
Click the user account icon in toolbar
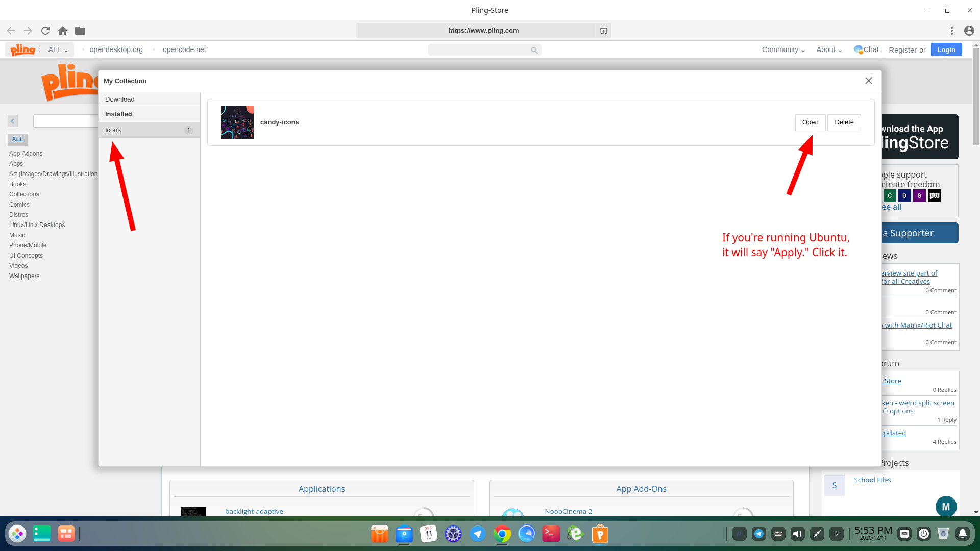969,31
